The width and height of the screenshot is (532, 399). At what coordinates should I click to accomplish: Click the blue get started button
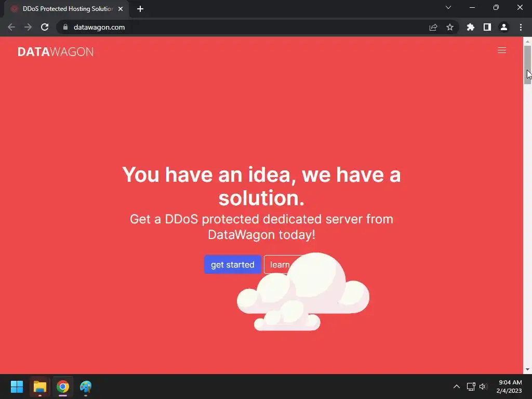(x=232, y=264)
